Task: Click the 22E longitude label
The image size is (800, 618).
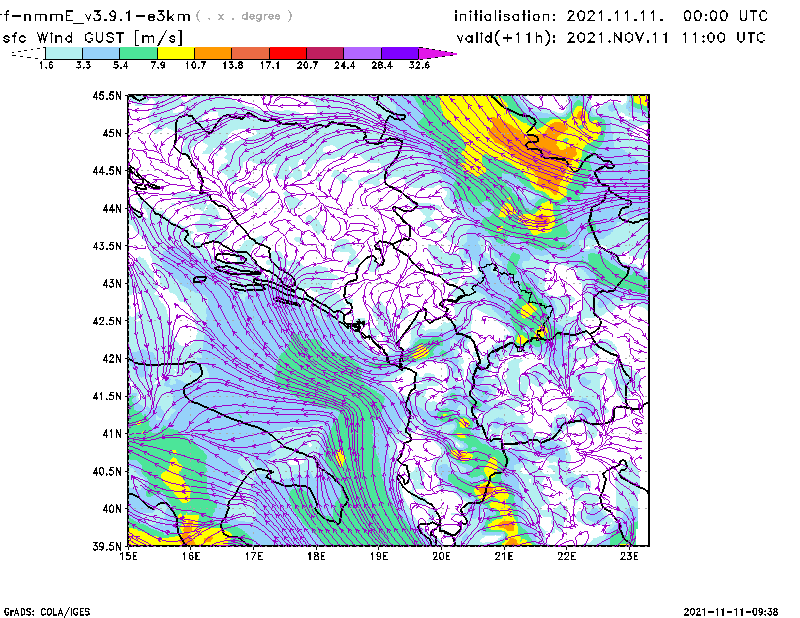Action: tap(567, 556)
